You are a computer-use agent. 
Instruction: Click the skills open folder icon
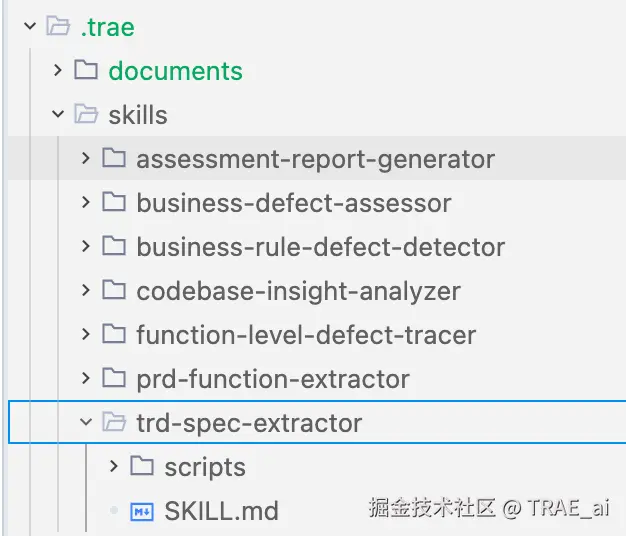click(x=86, y=115)
